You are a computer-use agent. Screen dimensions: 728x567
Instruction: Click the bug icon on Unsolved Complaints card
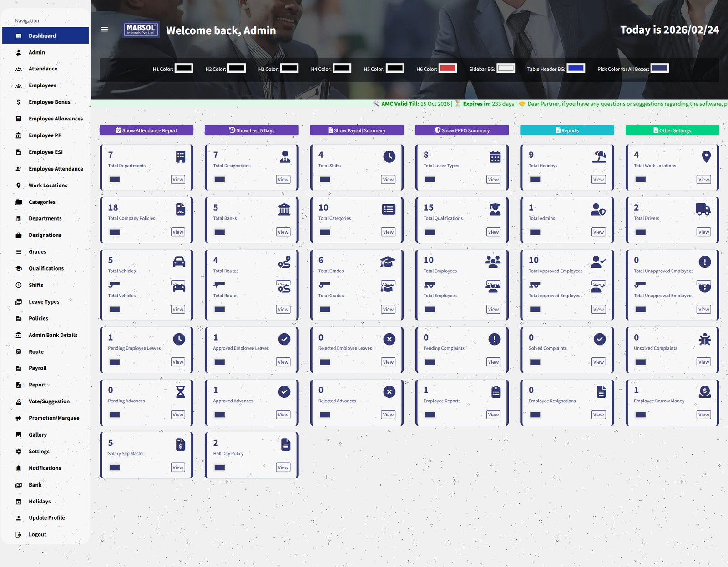(704, 339)
